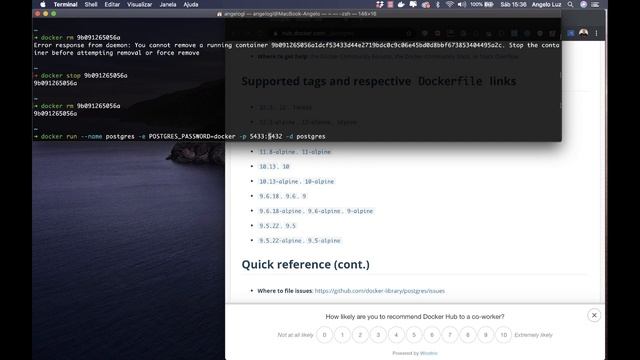The width and height of the screenshot is (640, 360).
Task: Open the 9.6-alpine tag link
Action: click(x=324, y=211)
